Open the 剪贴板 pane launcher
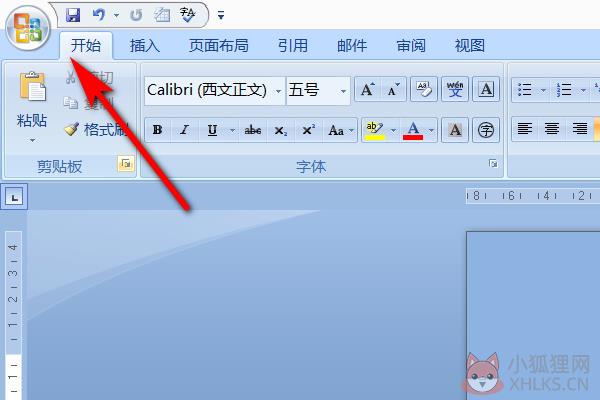 (x=126, y=164)
